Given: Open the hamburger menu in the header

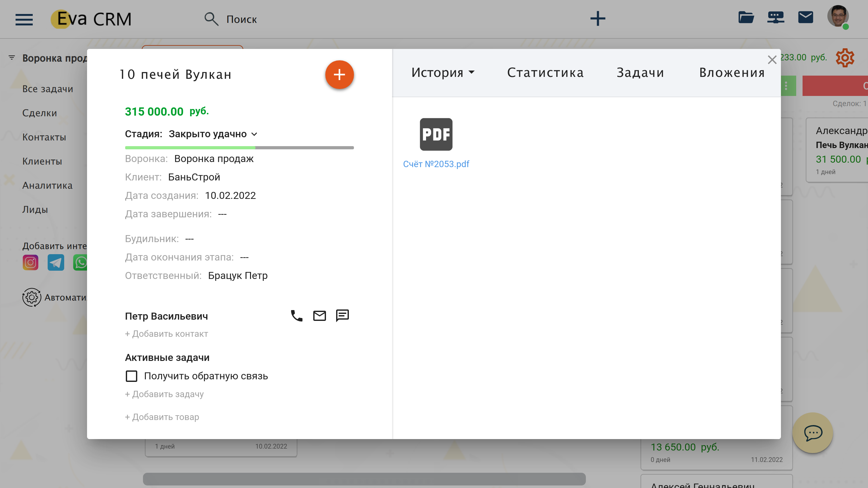Looking at the screenshot, I should tap(24, 19).
